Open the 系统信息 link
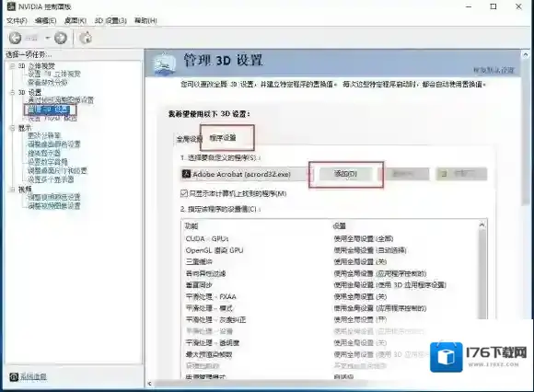 33,376
